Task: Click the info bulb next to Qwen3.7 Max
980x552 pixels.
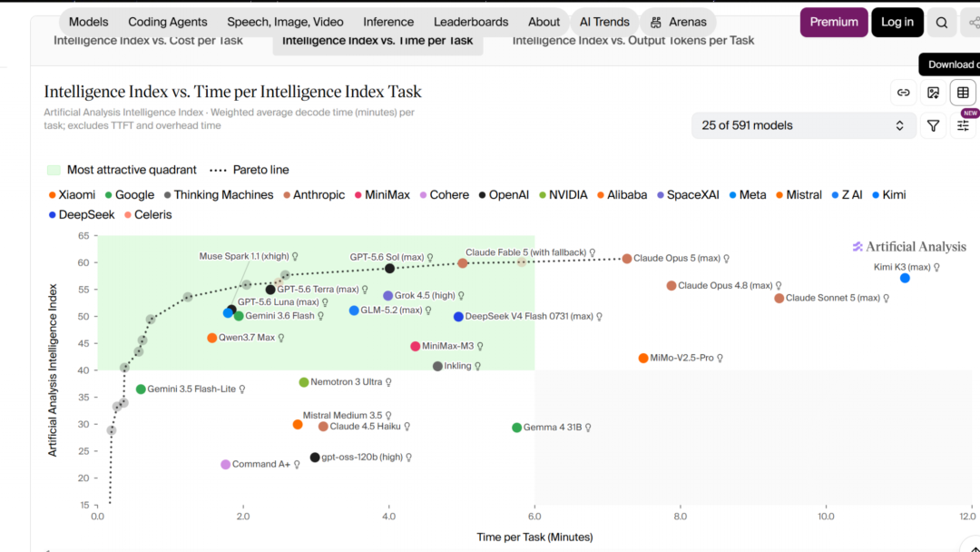Action: tap(281, 339)
